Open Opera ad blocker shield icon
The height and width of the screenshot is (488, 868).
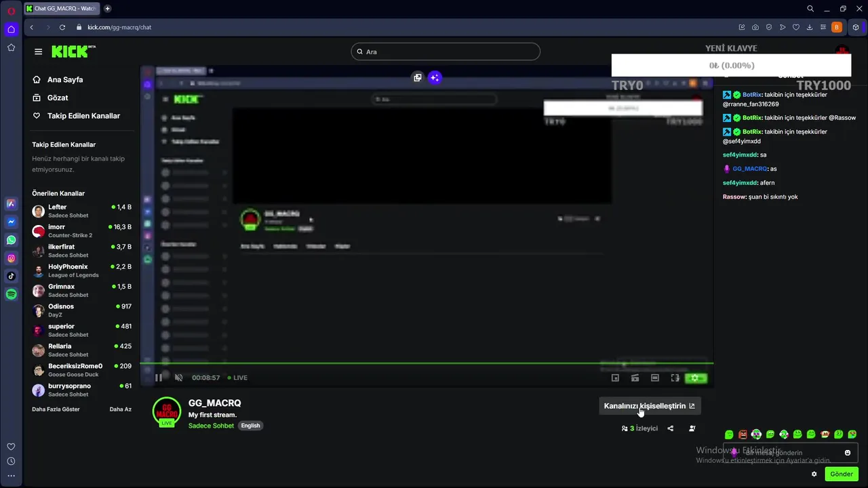tap(769, 27)
